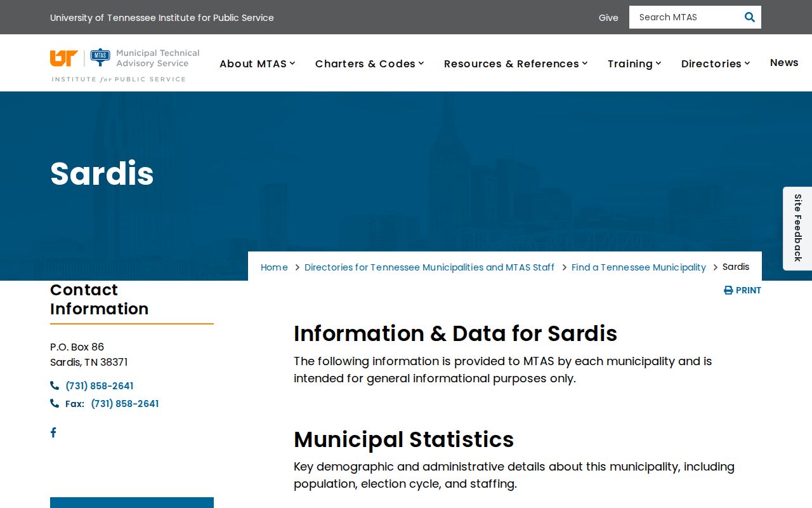
Task: Open Directories for Tennessee Municipalities and MTAS Staff breadcrumb
Action: pyautogui.click(x=429, y=267)
